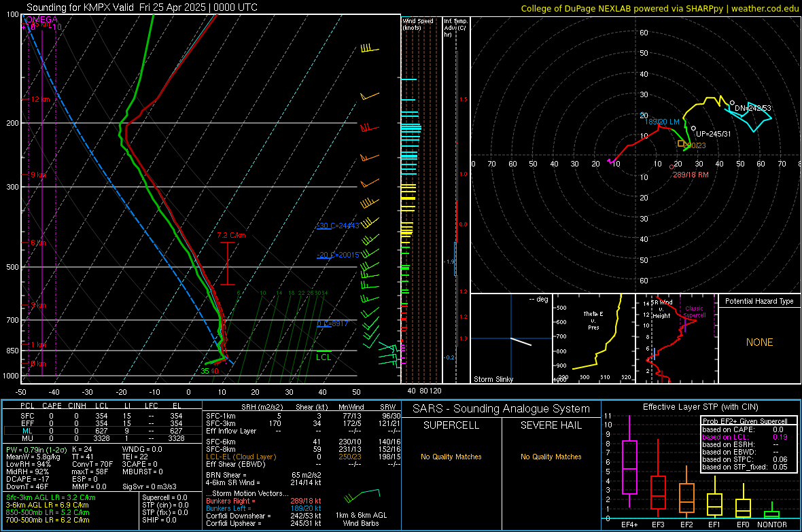Click the Potential Hazard Type header
The image size is (802, 532).
click(759, 301)
